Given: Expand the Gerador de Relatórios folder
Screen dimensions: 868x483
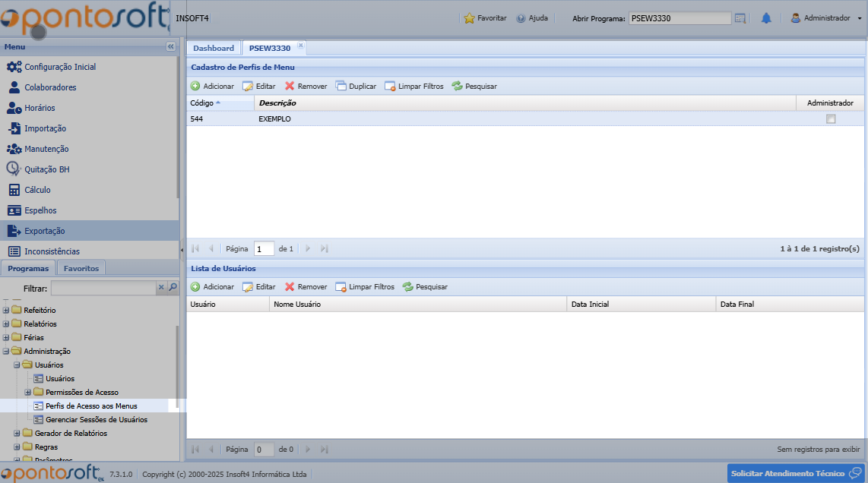Looking at the screenshot, I should point(17,434).
